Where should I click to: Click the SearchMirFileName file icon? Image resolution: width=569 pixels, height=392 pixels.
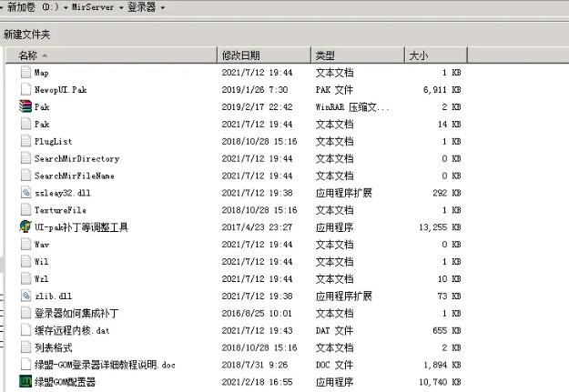(25, 176)
